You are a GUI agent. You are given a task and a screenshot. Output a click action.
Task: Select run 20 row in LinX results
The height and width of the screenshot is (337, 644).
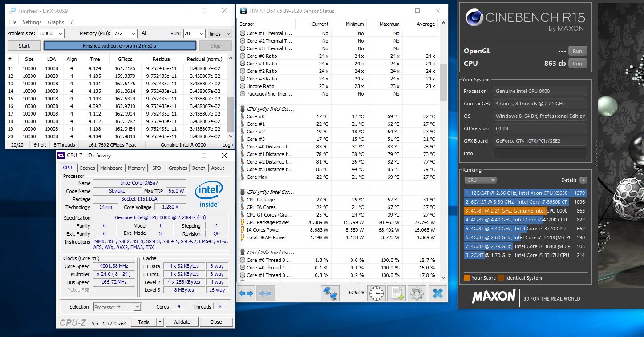tap(117, 136)
